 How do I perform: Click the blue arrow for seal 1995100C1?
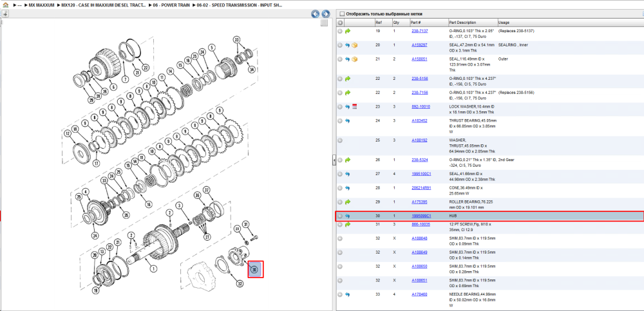(348, 174)
